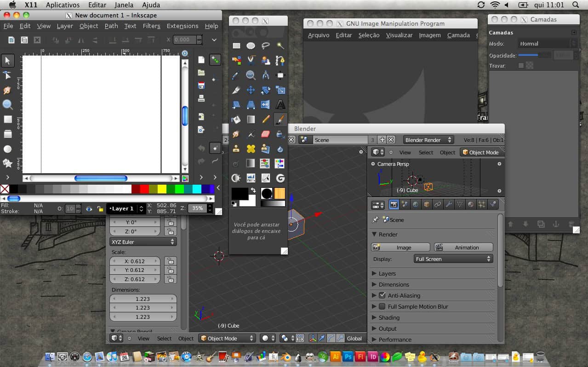
Task: Open Blender Modifiers wrench tab
Action: click(449, 204)
